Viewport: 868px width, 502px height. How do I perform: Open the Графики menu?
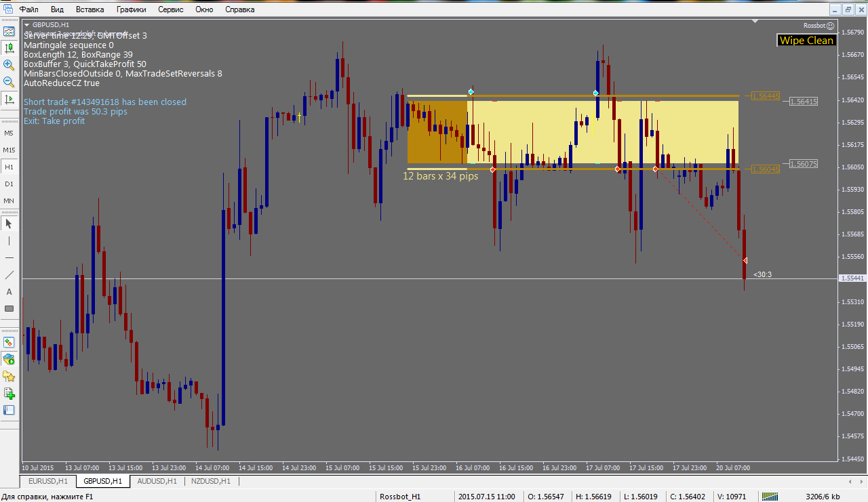(131, 9)
